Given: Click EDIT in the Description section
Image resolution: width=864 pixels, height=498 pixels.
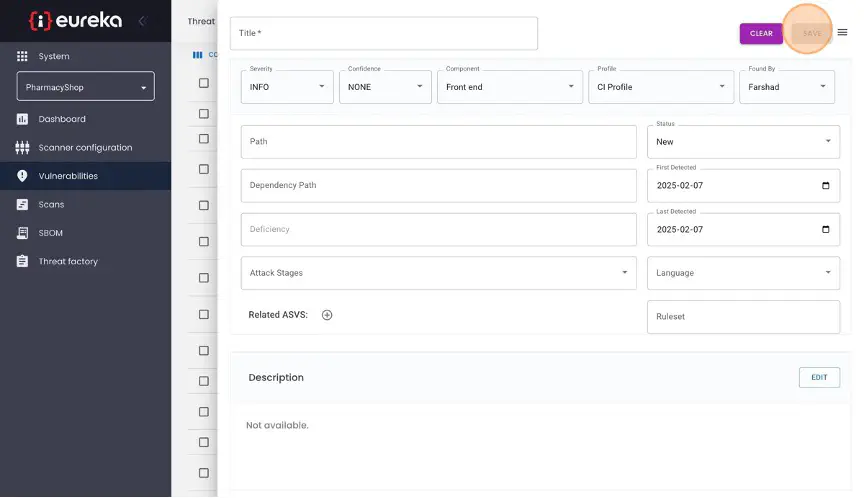Looking at the screenshot, I should [819, 377].
